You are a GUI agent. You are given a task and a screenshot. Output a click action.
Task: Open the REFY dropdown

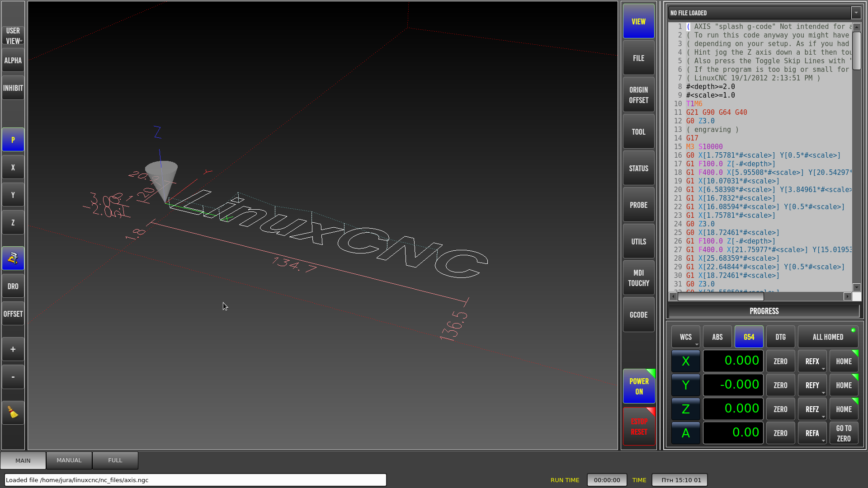812,385
